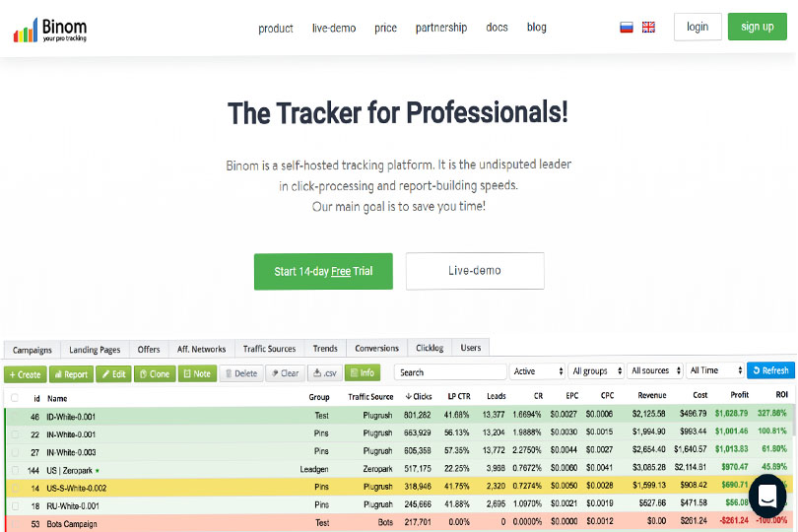Click the Group column header

pos(319,397)
